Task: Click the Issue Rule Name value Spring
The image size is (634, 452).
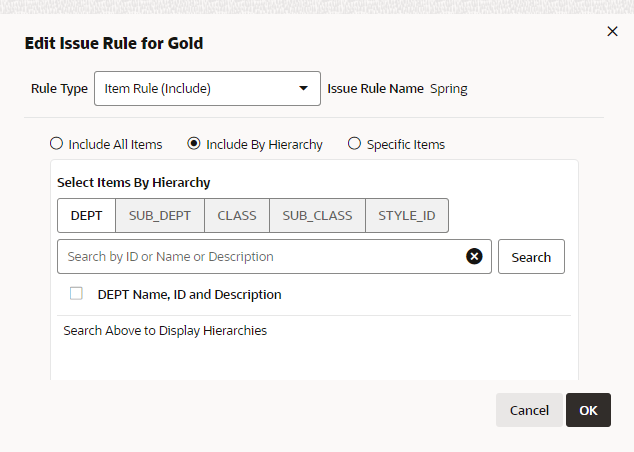Action: [449, 88]
